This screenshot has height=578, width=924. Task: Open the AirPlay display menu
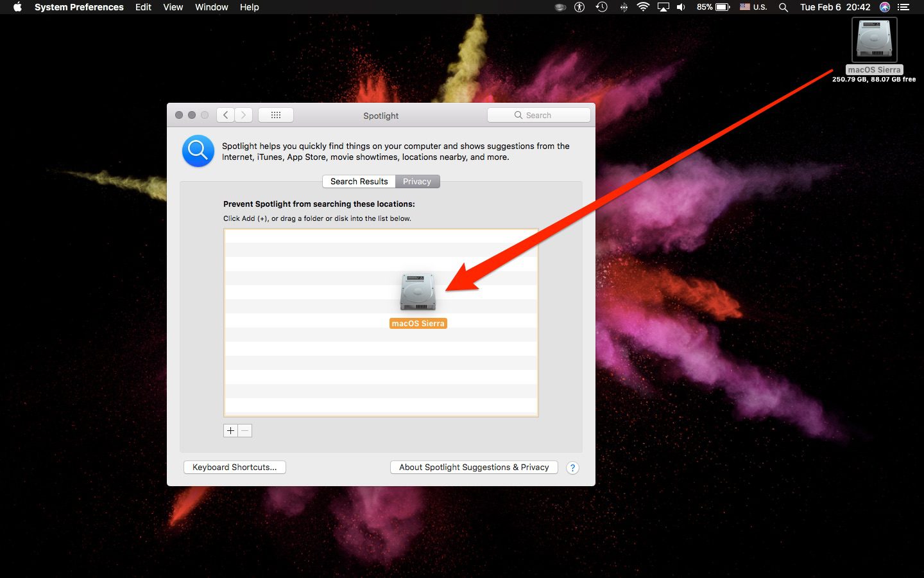[x=663, y=7]
